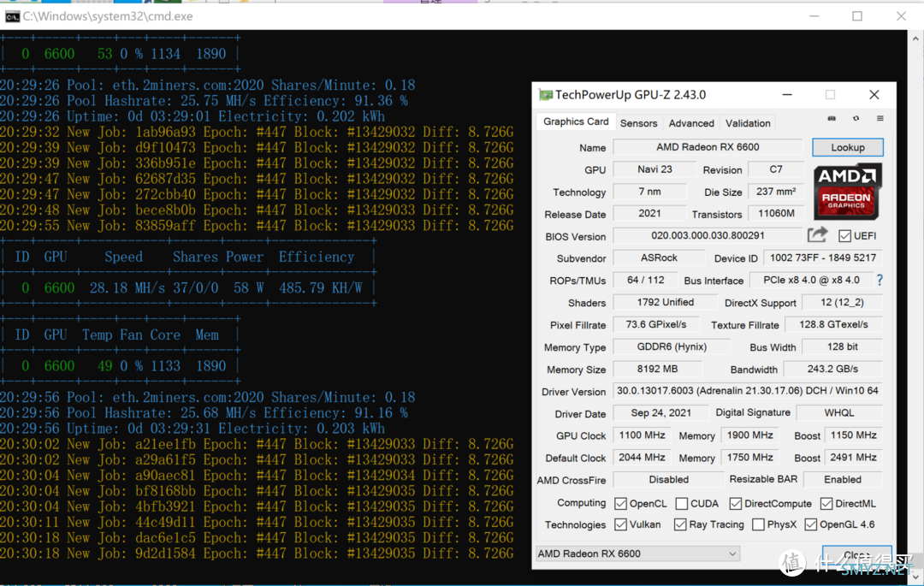Toggle the OpenCL checkbox
Viewport: 924px width, 586px height.
[x=620, y=504]
